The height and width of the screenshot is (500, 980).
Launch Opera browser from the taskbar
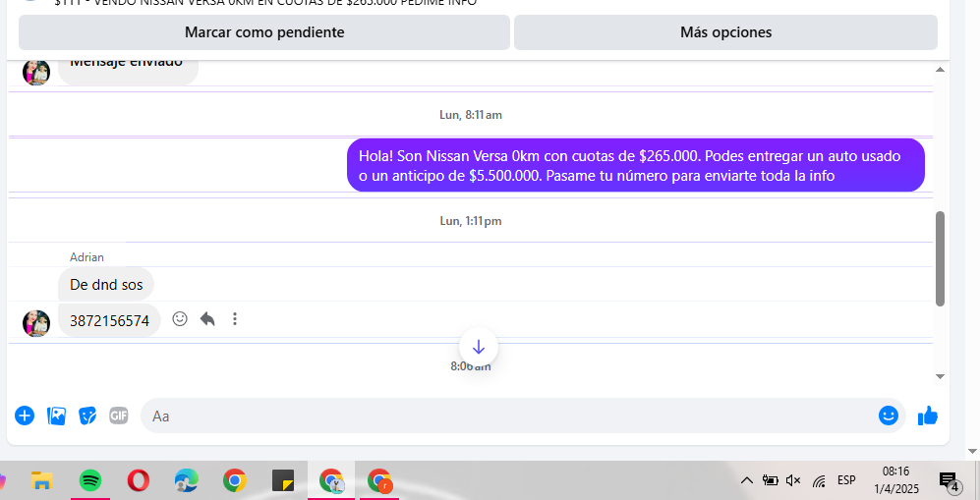point(139,480)
